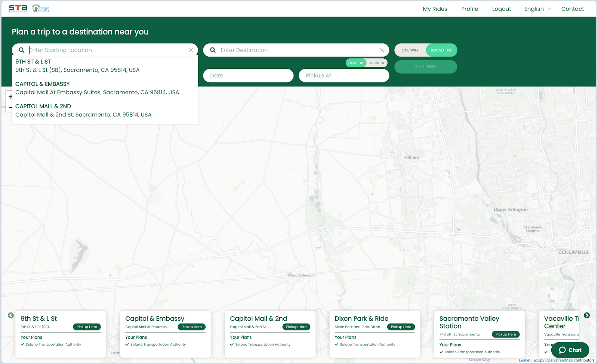
Task: Clear the destination field with X
Action: (x=382, y=50)
